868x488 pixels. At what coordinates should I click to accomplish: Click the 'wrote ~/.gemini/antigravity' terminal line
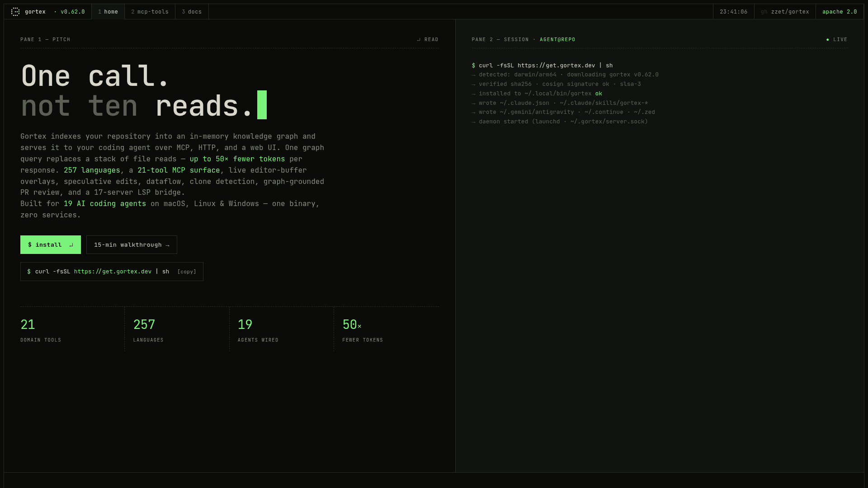click(x=563, y=113)
